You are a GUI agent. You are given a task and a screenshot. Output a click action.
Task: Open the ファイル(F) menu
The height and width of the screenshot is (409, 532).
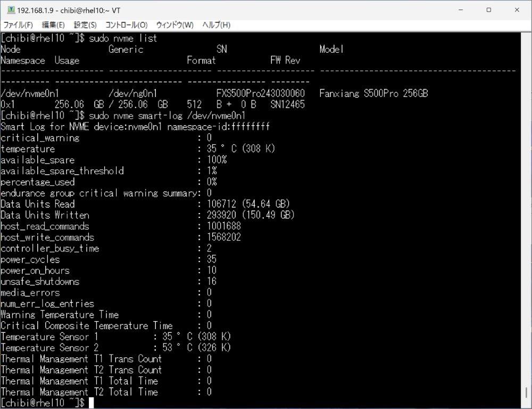pyautogui.click(x=18, y=25)
